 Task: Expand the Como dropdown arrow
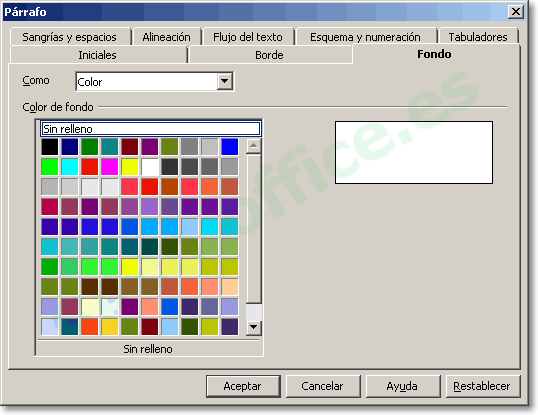225,82
